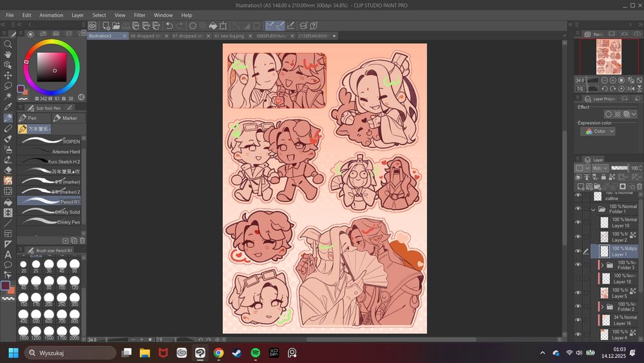644x363 pixels.
Task: Click the Clear (sparkle) icon in the command bar
Action: (192, 26)
